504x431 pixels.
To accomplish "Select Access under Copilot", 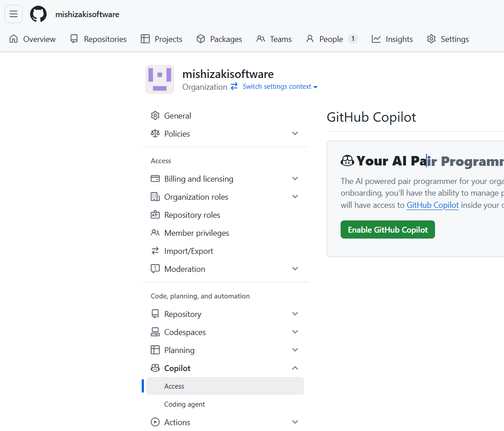I will 225,386.
